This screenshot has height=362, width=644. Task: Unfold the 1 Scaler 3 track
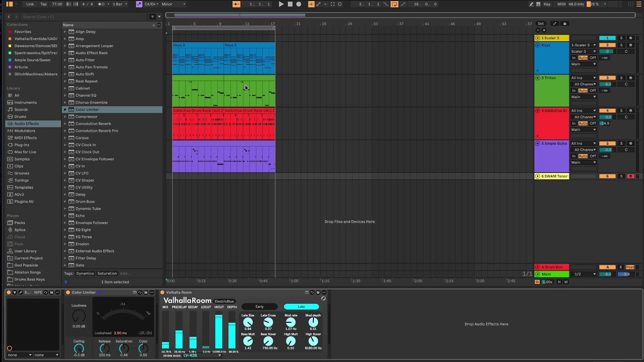[537, 38]
